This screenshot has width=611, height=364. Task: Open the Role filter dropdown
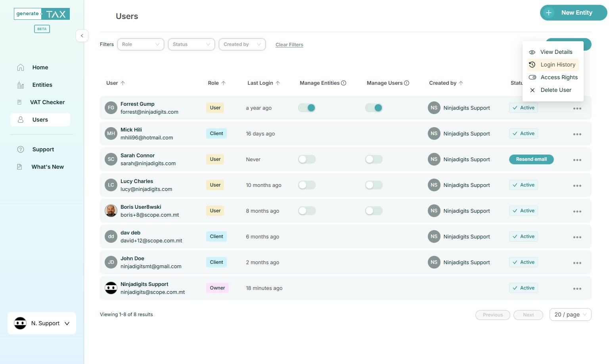pos(140,44)
